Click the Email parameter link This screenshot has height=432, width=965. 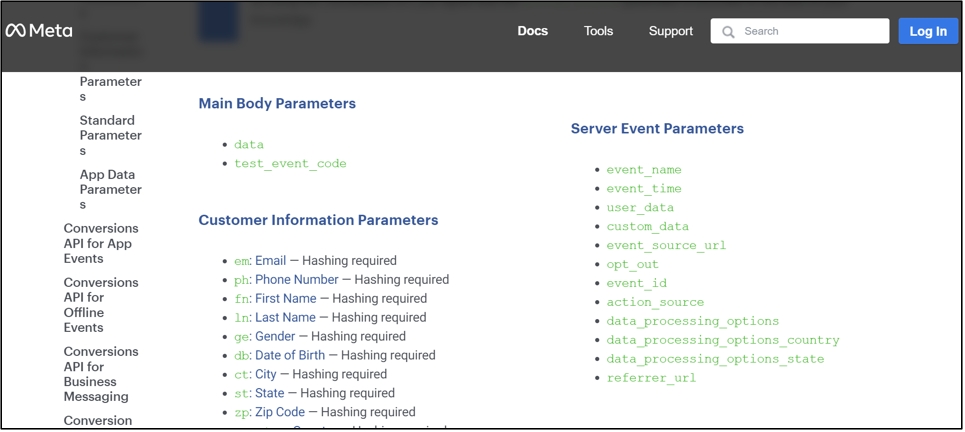270,260
